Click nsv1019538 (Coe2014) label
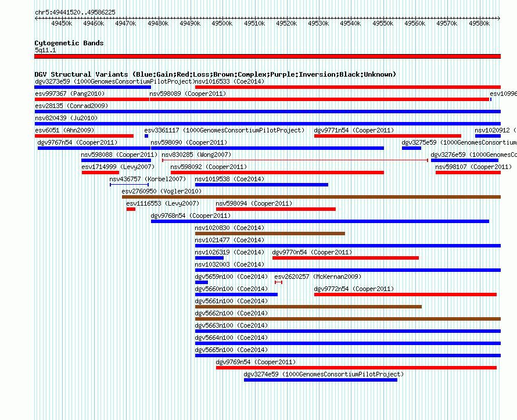This screenshot has height=420, width=517. pyautogui.click(x=229, y=179)
